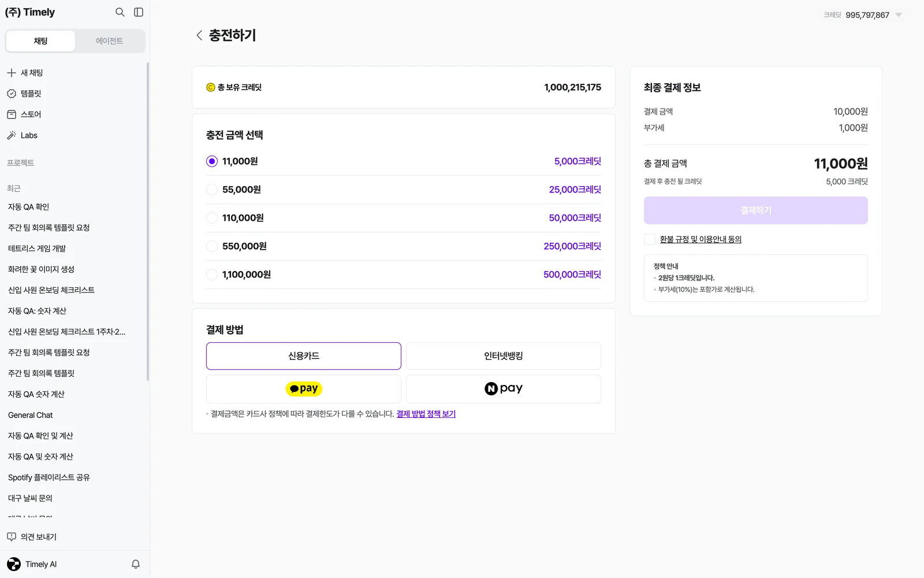
Task: Open the 결제 방법 정책 보기 link
Action: coord(426,414)
